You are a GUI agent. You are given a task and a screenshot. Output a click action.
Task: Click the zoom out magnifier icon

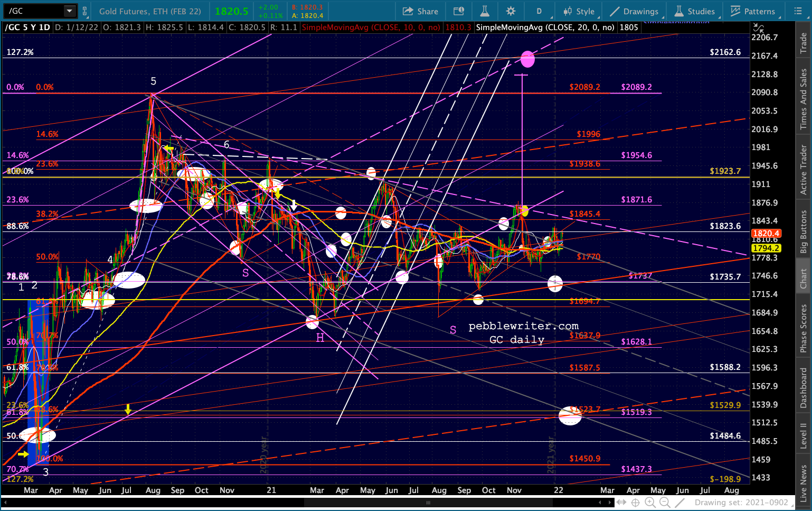[665, 503]
